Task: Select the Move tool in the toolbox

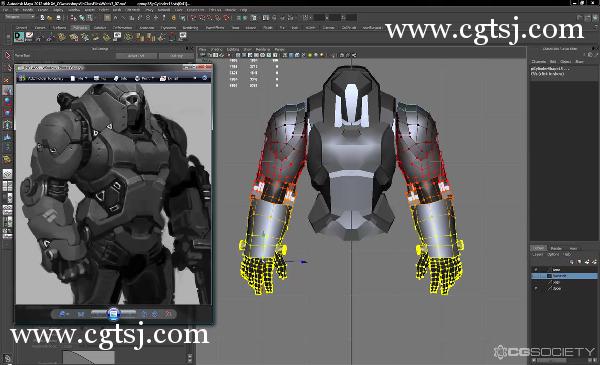Action: click(x=7, y=90)
